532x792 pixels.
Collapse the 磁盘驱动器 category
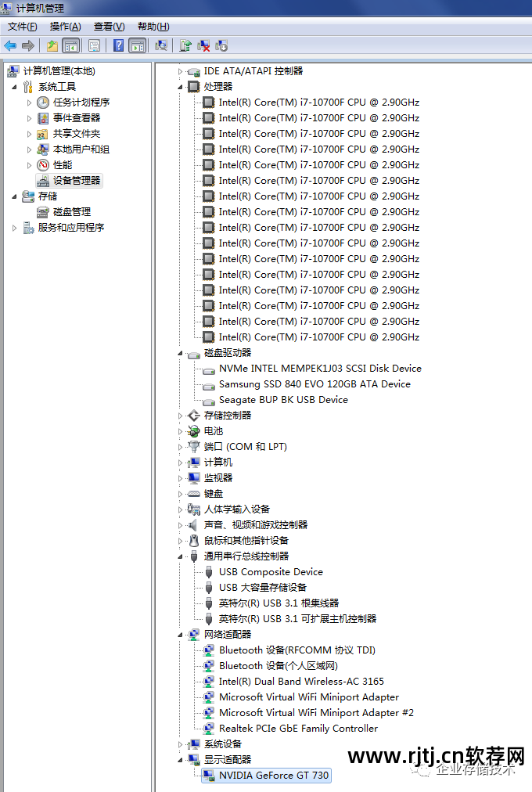(181, 354)
